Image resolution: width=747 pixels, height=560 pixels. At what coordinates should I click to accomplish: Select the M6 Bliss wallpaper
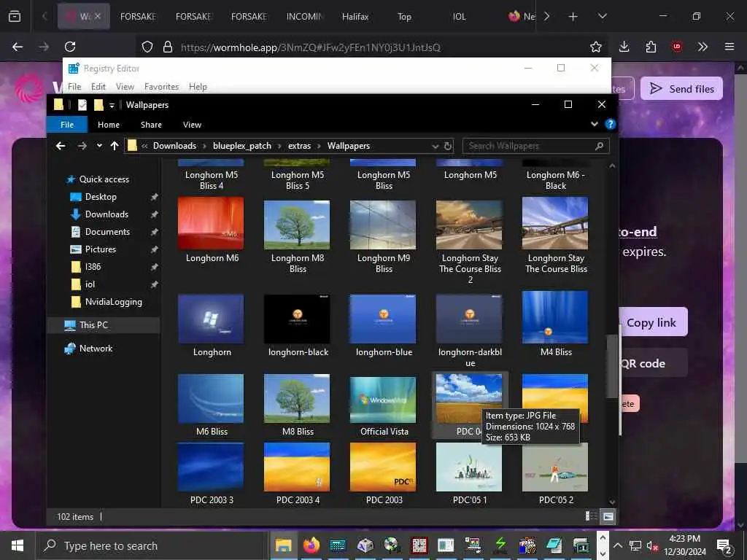[211, 399]
